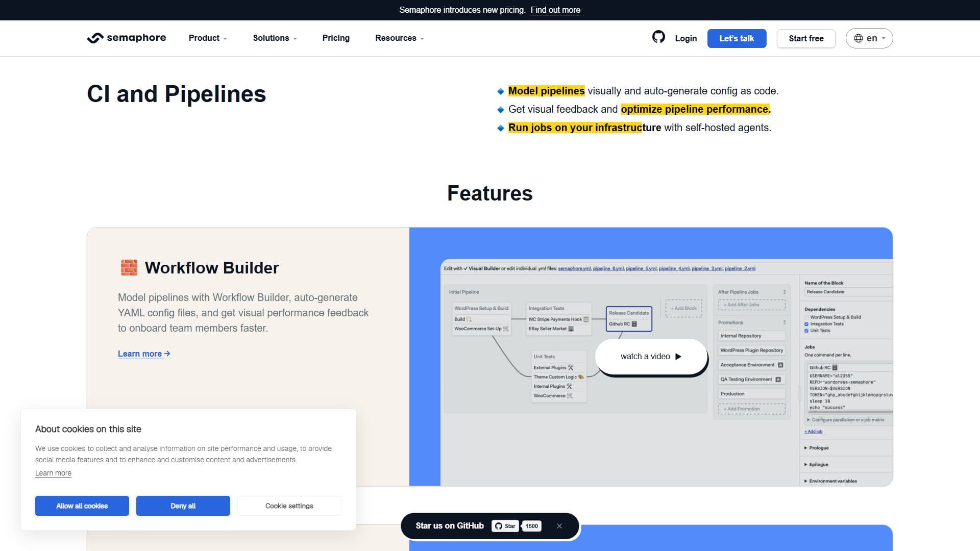Click the Add job link

click(x=814, y=432)
